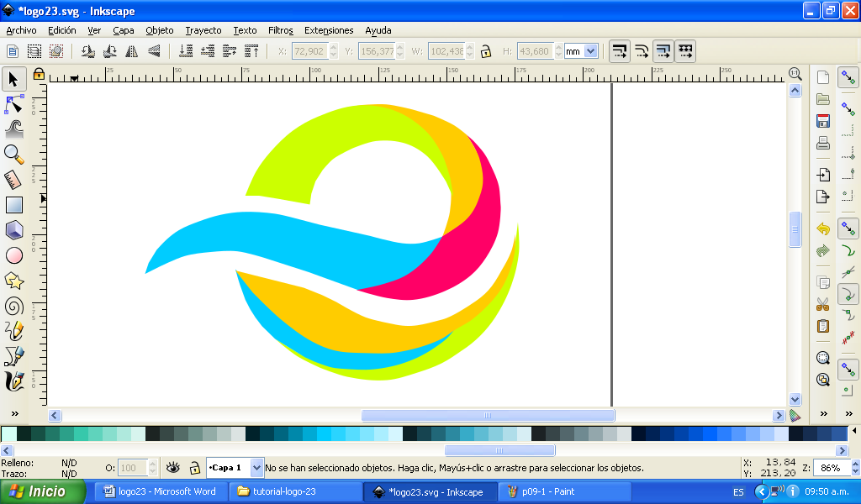The height and width of the screenshot is (504, 861).
Task: Select the 3D Box tool
Action: [x=13, y=230]
